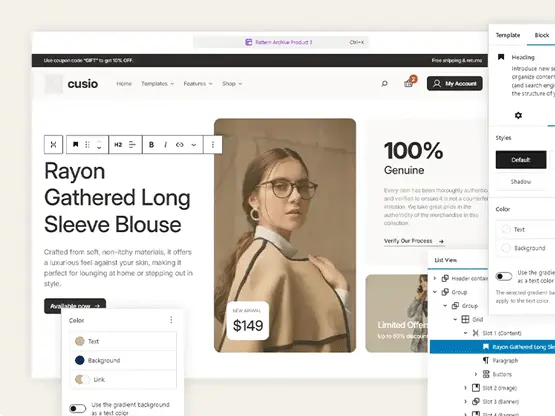
Task: Click the Heading block icon in sidebar
Action: [x=501, y=57]
